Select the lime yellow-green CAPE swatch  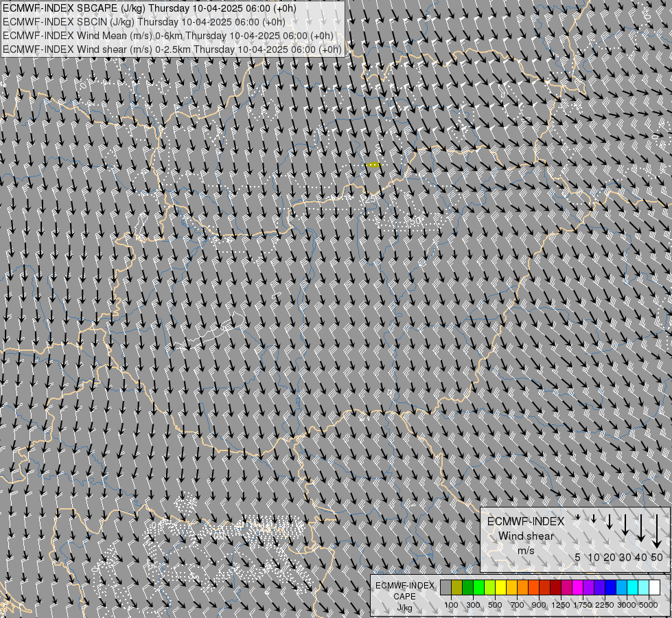pyautogui.click(x=489, y=588)
